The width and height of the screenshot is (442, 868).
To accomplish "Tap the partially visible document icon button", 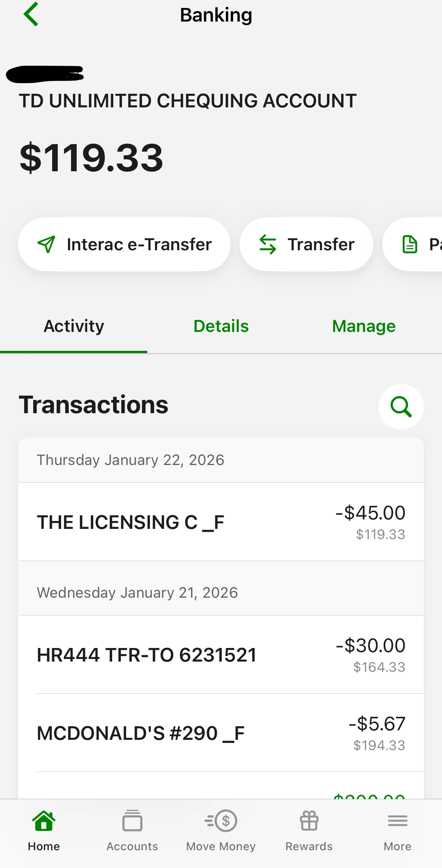I will pyautogui.click(x=410, y=244).
